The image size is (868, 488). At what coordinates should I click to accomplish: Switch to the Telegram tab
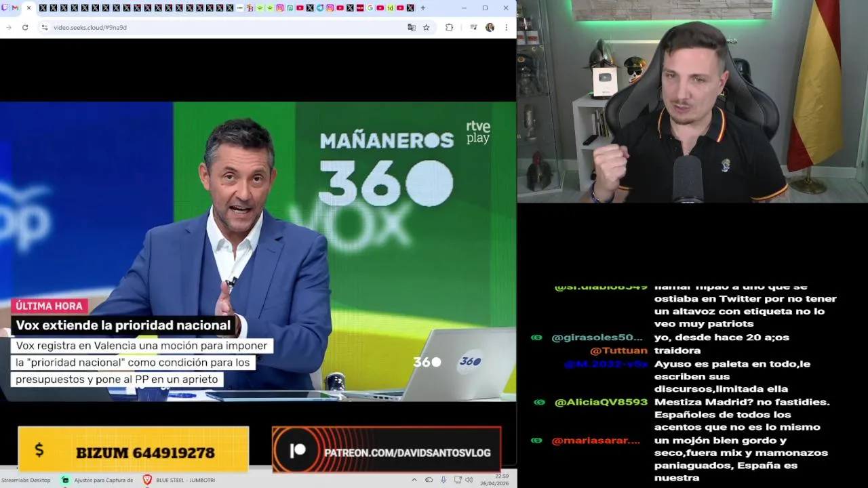coord(320,8)
